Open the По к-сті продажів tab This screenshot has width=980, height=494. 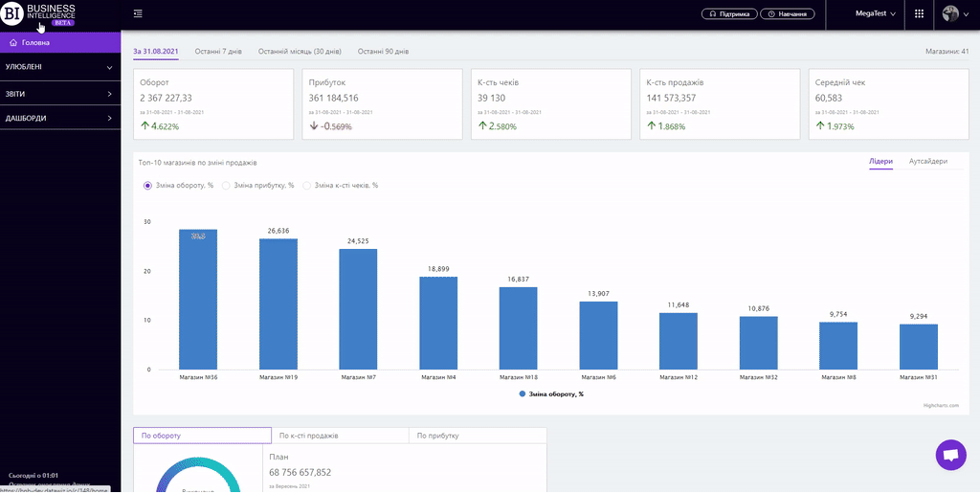pyautogui.click(x=340, y=436)
